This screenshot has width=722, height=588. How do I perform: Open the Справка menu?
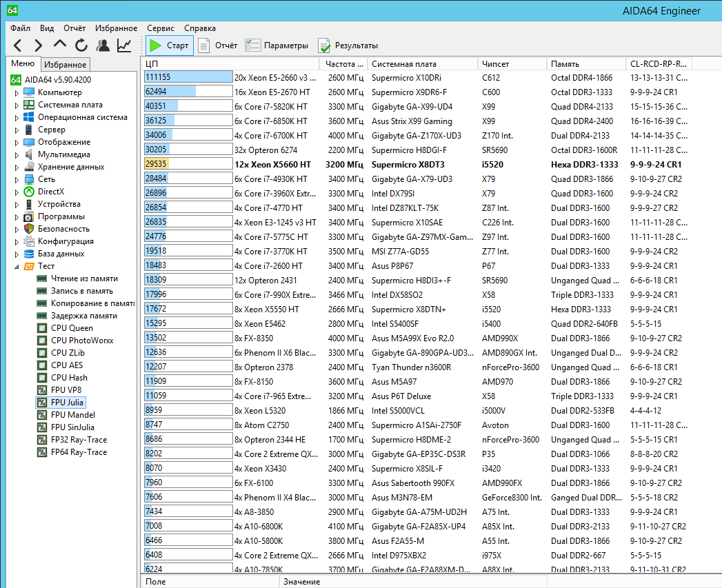[200, 28]
